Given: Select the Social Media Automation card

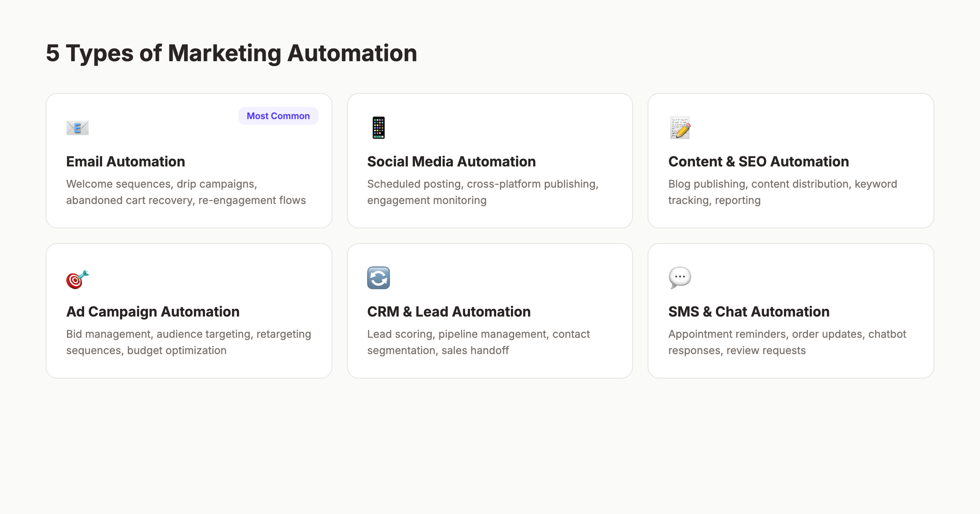Looking at the screenshot, I should [x=490, y=161].
